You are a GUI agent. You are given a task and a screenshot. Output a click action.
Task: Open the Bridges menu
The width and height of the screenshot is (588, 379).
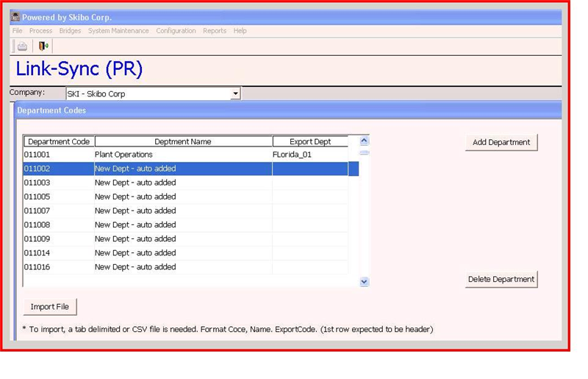(70, 31)
